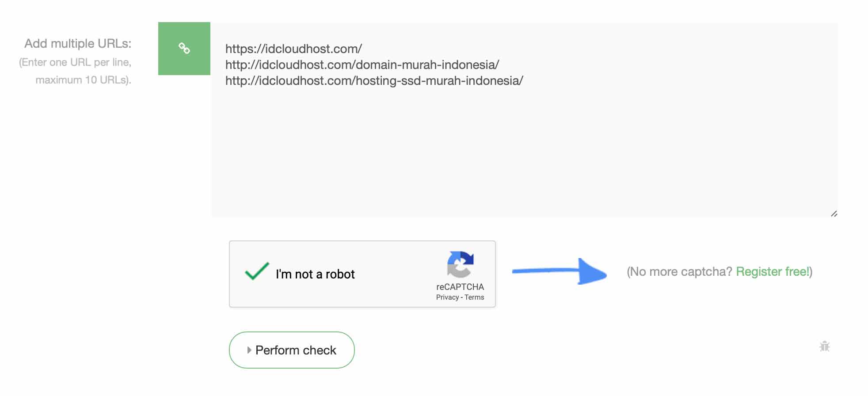Click the "Add multiple URLs:" label

78,44
